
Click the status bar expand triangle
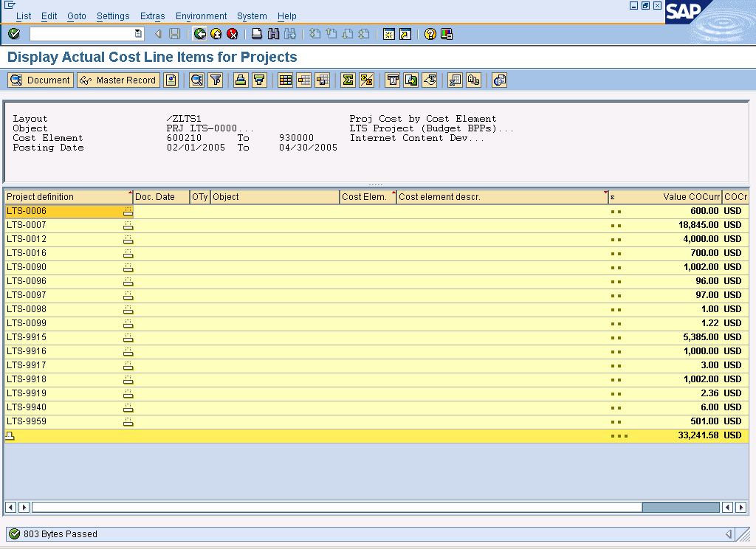(x=729, y=534)
